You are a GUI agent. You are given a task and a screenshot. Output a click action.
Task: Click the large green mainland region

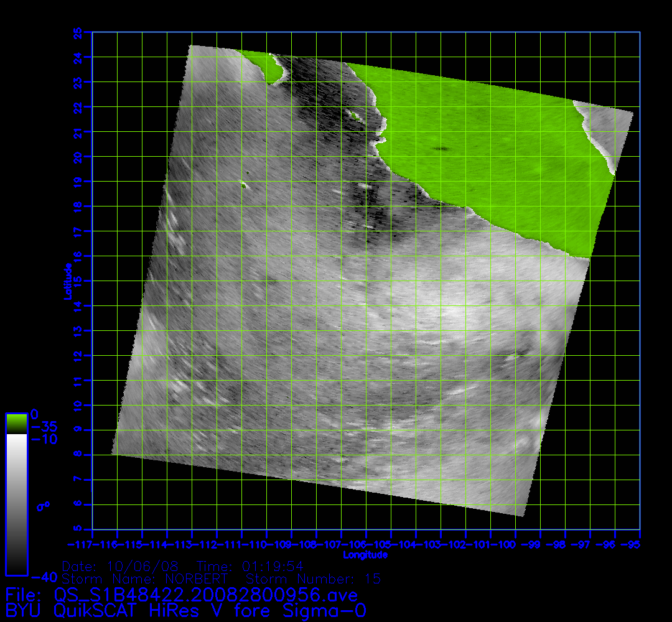(x=498, y=155)
